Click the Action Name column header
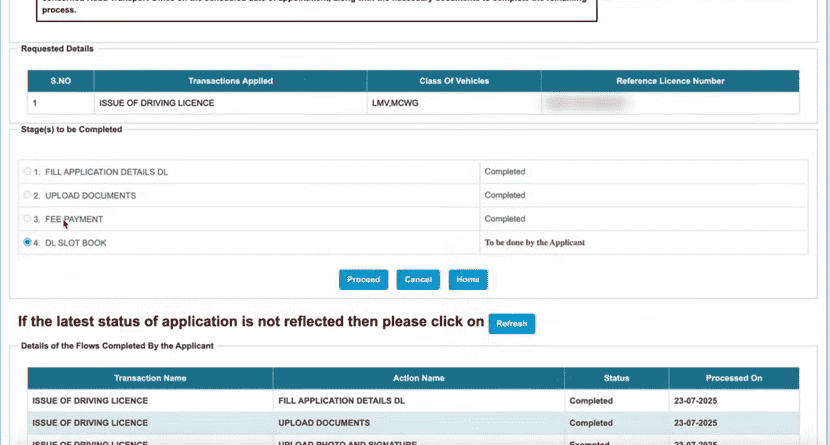The height and width of the screenshot is (445, 830). tap(418, 378)
